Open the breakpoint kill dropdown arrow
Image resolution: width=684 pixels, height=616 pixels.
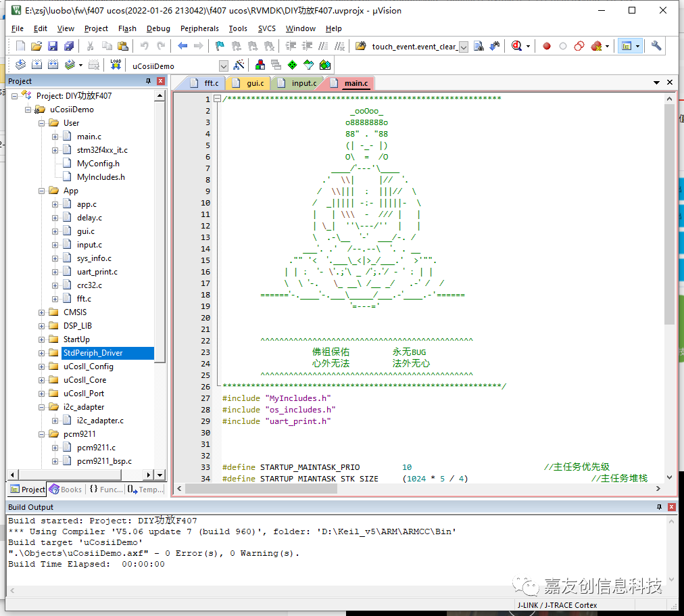click(607, 46)
